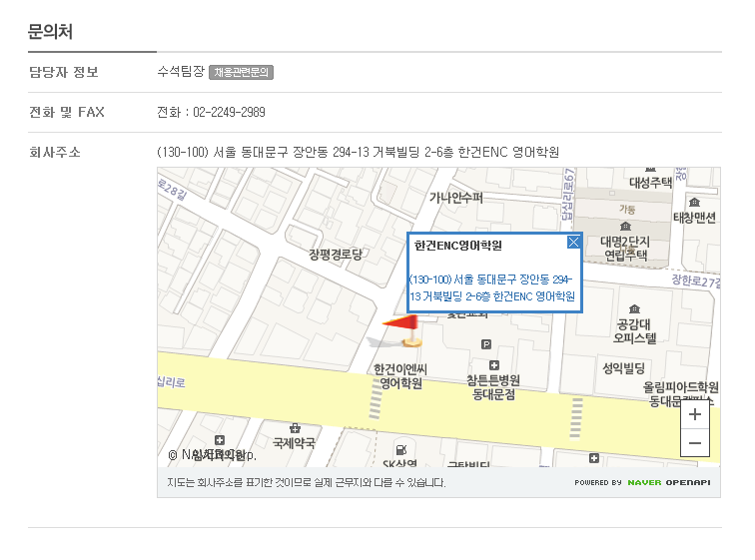Click the red flag location marker
The height and width of the screenshot is (560, 755).
(403, 330)
